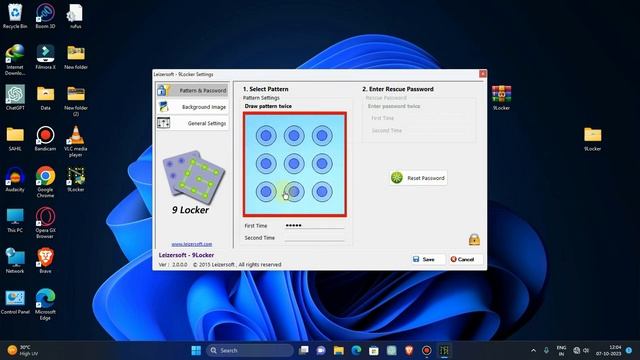This screenshot has width=640, height=360.
Task: Select the Google Chrome desktop icon
Action: point(45,182)
